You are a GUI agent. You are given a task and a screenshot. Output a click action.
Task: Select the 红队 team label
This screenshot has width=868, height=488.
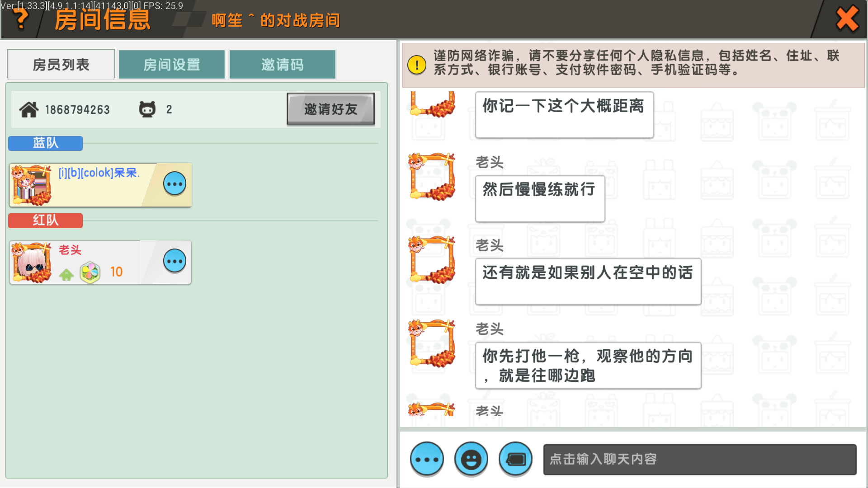45,221
